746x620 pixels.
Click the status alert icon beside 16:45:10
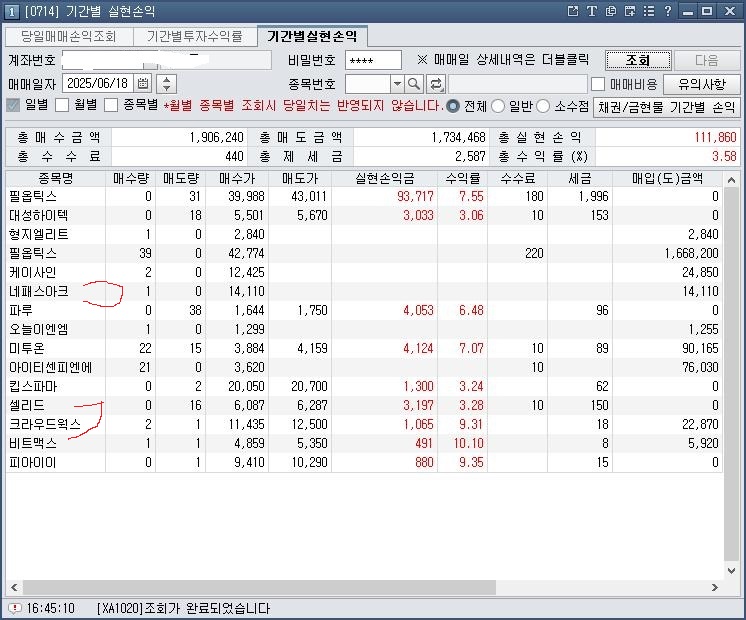(x=15, y=608)
